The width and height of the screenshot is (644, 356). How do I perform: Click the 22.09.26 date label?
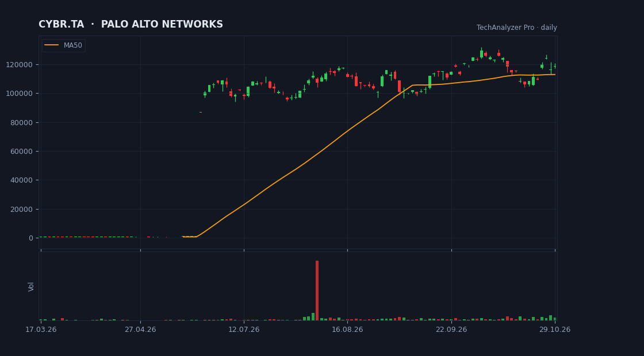(451, 330)
